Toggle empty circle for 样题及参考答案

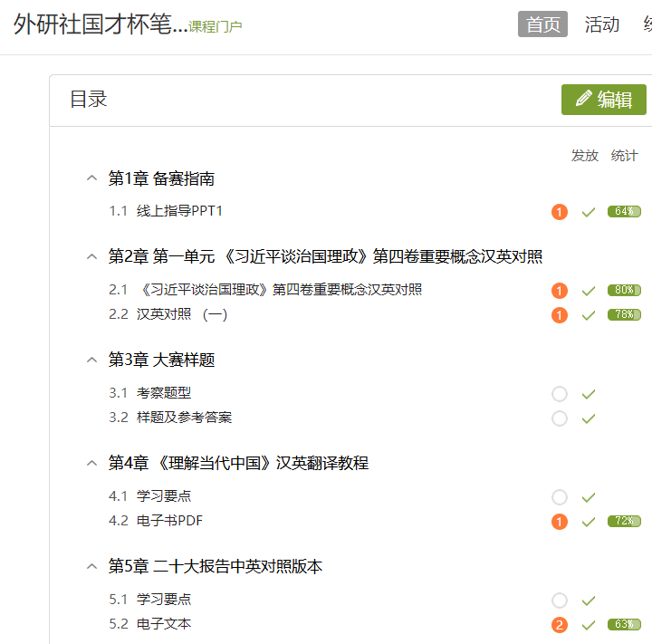point(560,418)
